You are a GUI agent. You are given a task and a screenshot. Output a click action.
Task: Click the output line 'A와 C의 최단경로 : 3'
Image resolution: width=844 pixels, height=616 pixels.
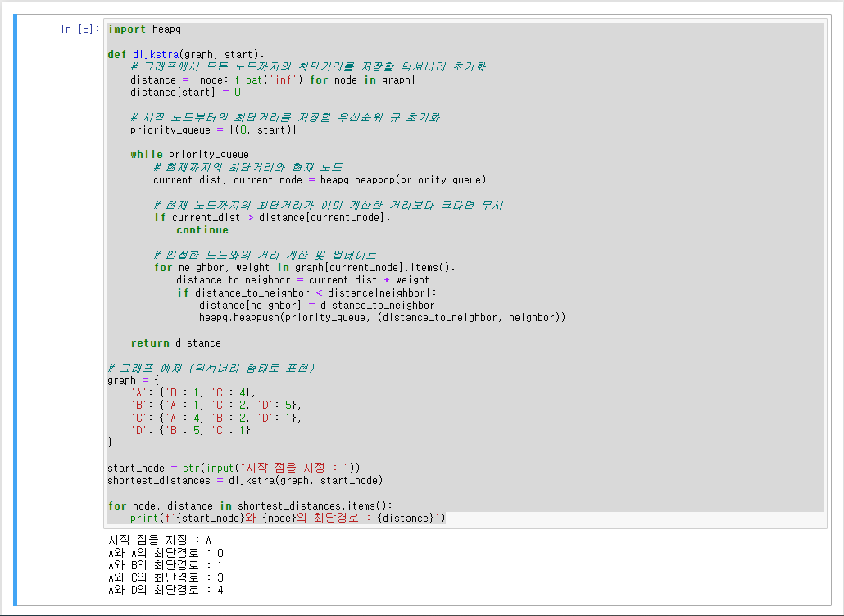tap(166, 577)
